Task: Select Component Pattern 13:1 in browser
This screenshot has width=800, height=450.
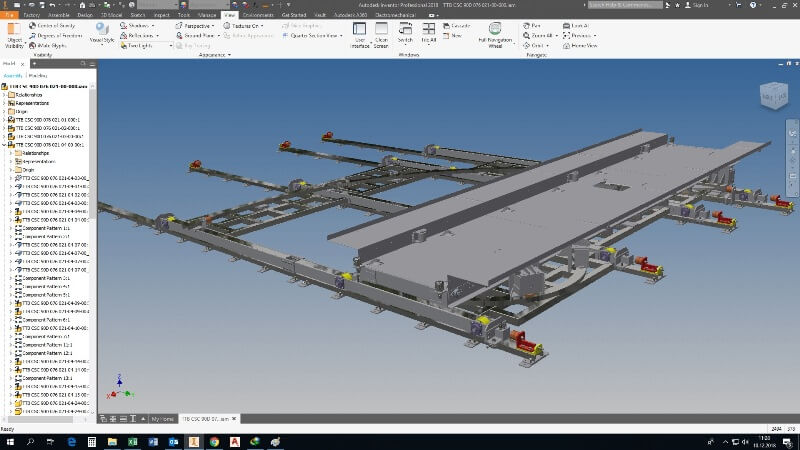Action: tap(46, 378)
